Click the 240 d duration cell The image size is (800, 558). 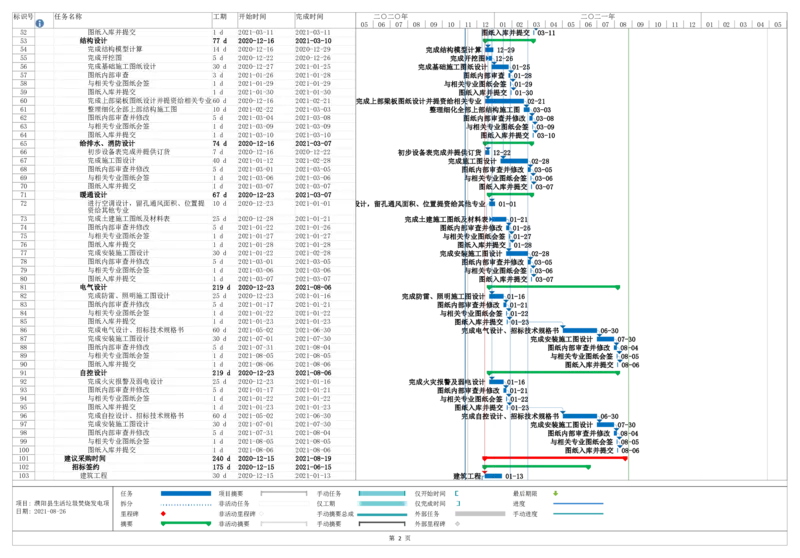(220, 458)
